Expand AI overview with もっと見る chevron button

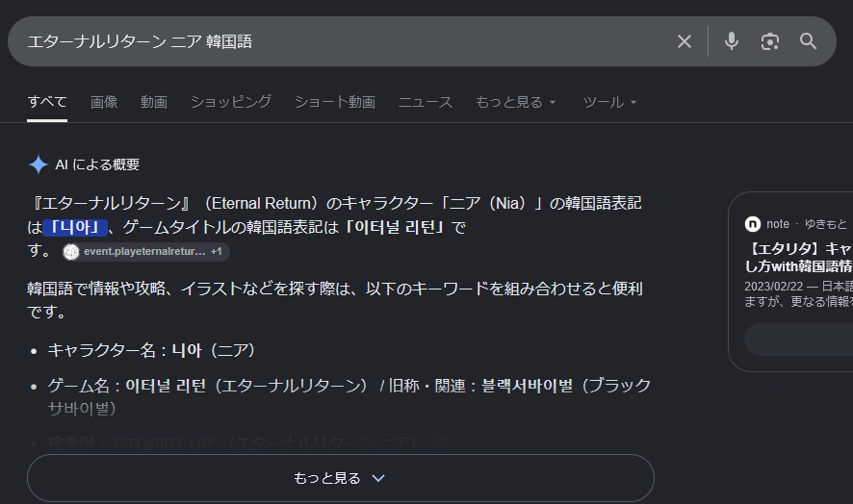click(x=341, y=478)
